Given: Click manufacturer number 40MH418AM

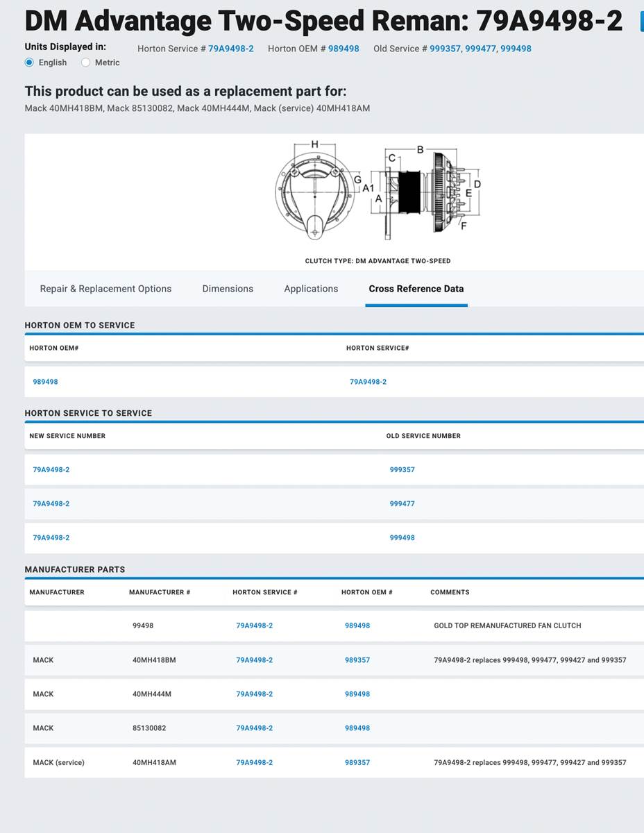Looking at the screenshot, I should click(154, 762).
